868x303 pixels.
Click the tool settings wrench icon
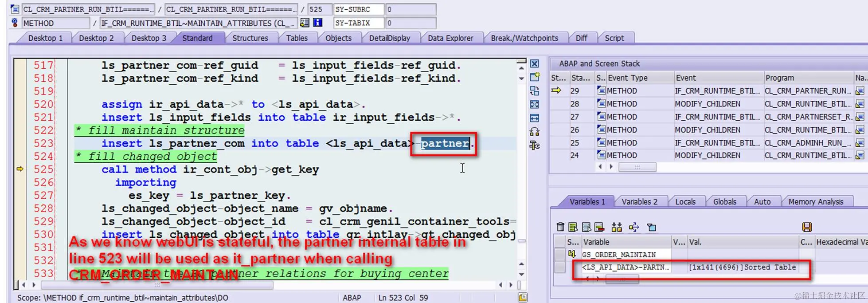(x=535, y=145)
